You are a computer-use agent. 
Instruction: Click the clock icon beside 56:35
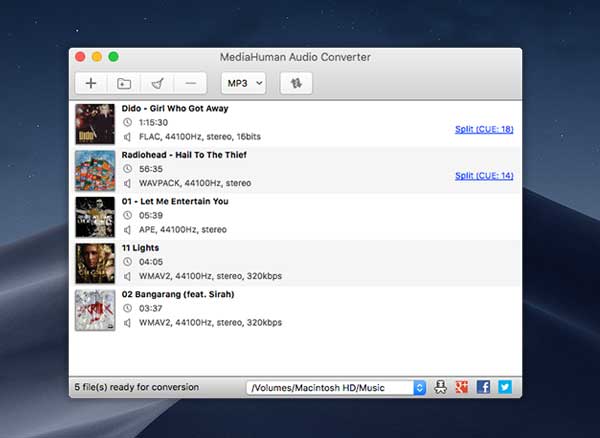(127, 169)
